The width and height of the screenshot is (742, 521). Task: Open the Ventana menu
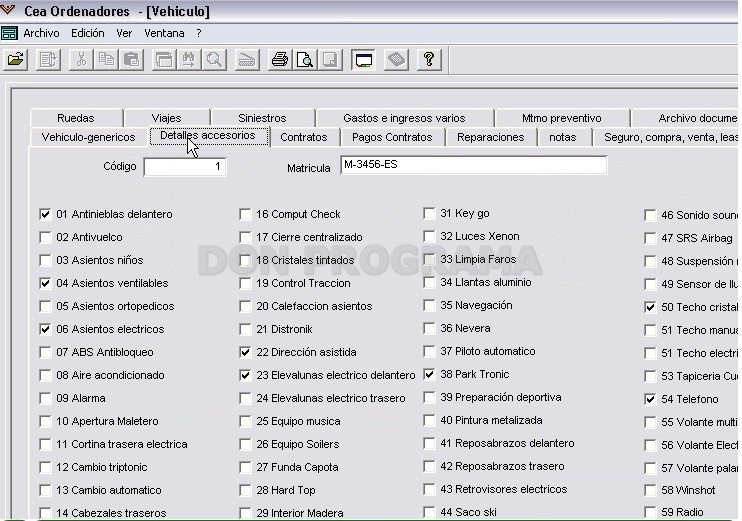[x=164, y=33]
